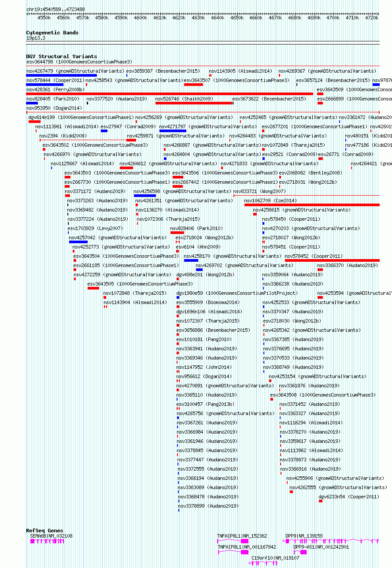Screen dimensions: 392x568
Task: Select esv3555909 (Boomsma2014) label
Action: pos(208,302)
